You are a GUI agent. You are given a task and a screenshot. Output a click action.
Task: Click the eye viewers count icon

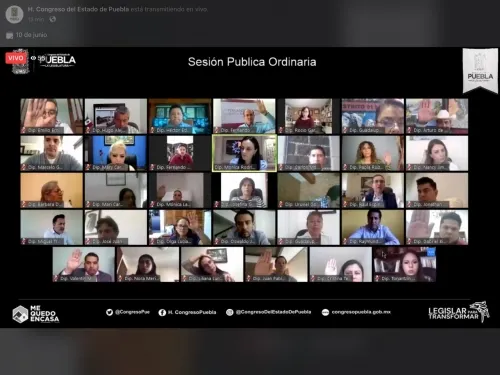33,58
